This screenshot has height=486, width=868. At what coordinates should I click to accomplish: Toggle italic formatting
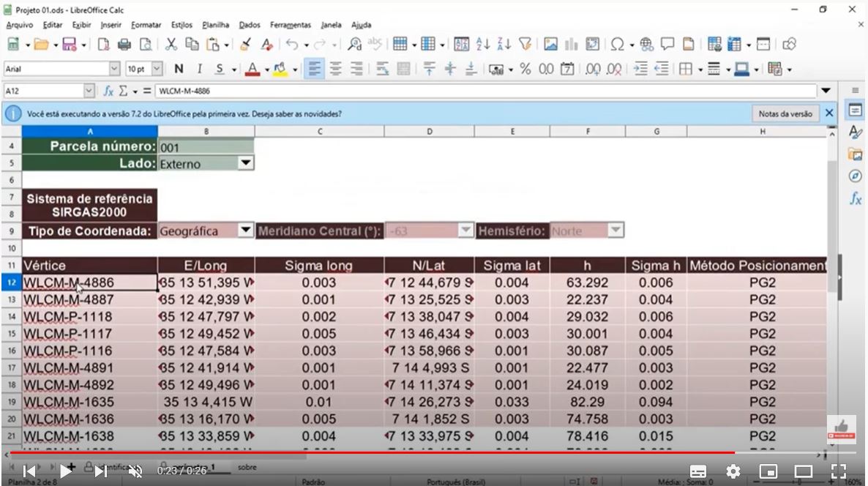199,70
